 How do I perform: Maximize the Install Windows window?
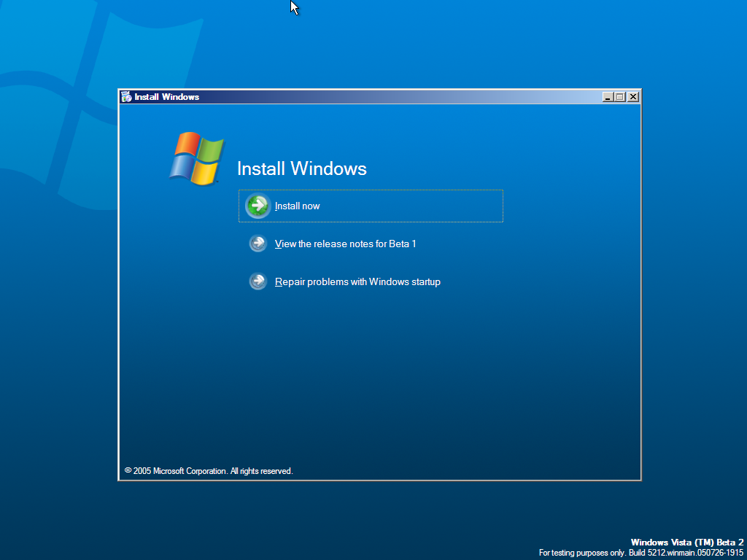pos(620,97)
